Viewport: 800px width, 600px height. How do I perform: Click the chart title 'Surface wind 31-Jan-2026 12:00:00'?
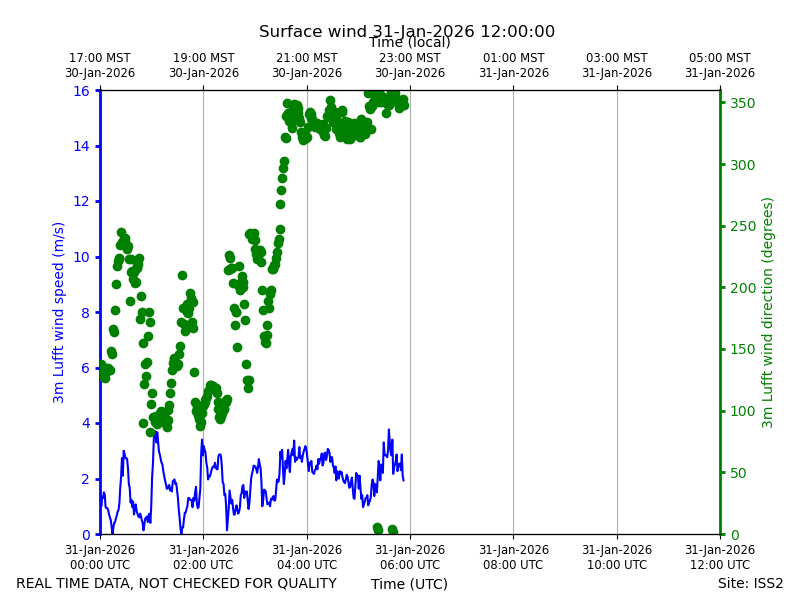(407, 31)
